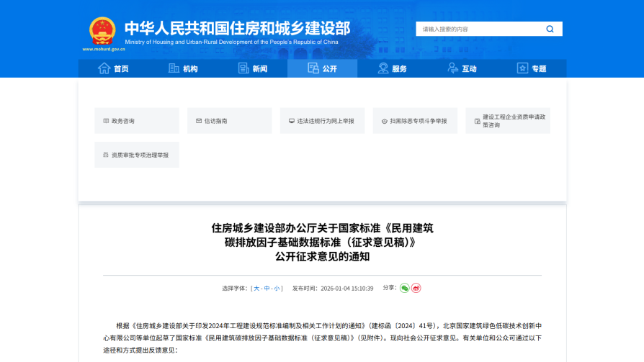Open the 互动 navigation menu
Viewport: 644px width, 362px height.
pos(462,68)
